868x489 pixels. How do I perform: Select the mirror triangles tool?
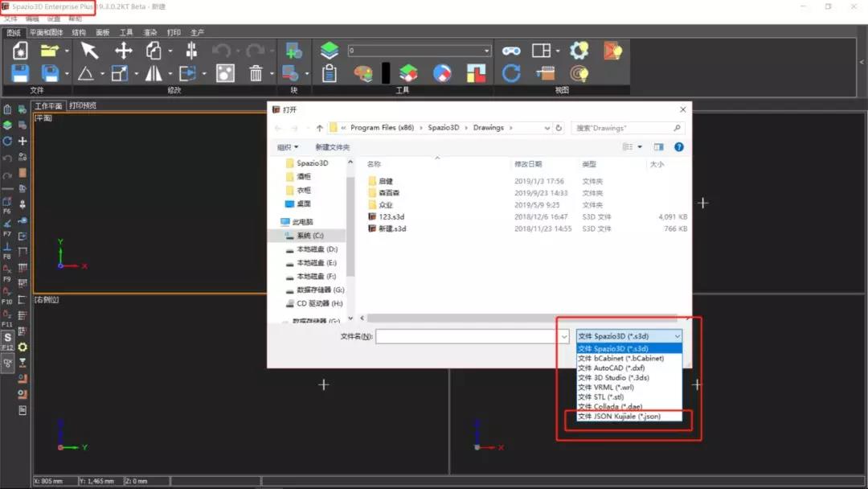point(154,73)
